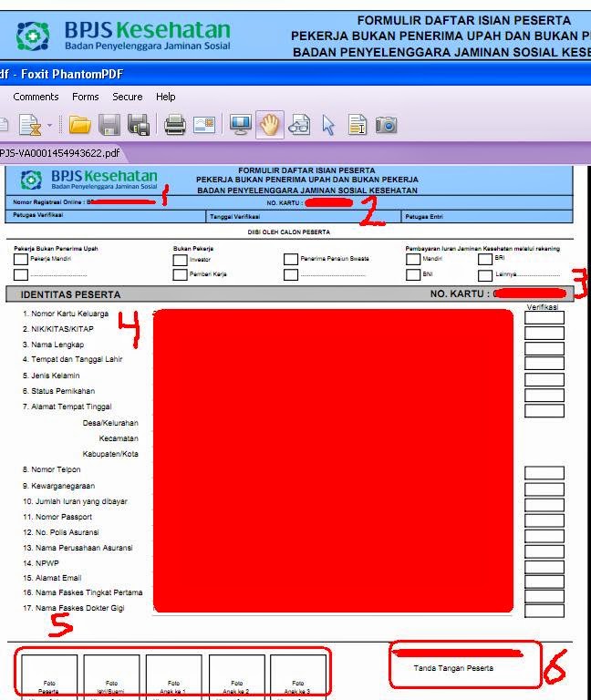Click the '7. Alamat Tempat Tinggal' label
The width and height of the screenshot is (591, 700).
(67, 407)
